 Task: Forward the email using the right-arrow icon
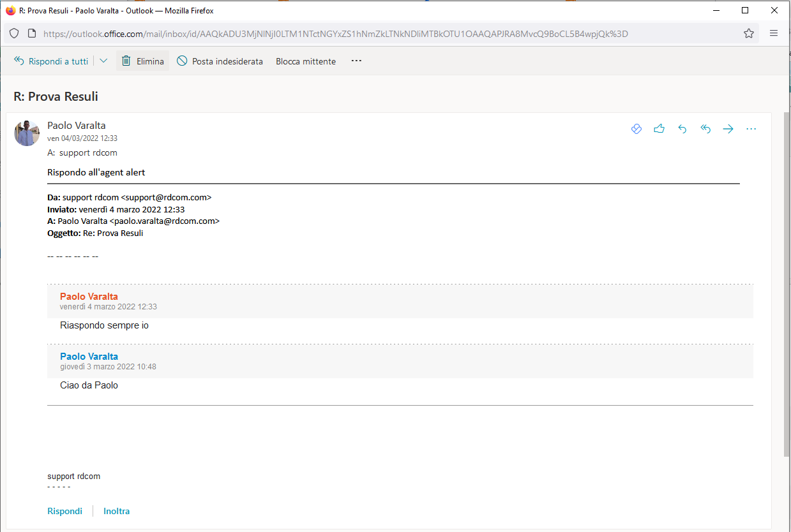click(x=728, y=129)
